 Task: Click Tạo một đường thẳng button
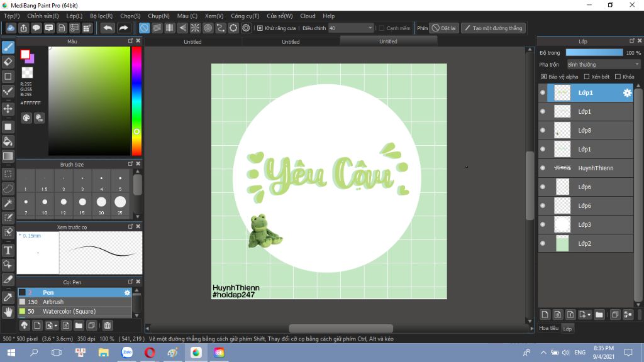tap(493, 28)
